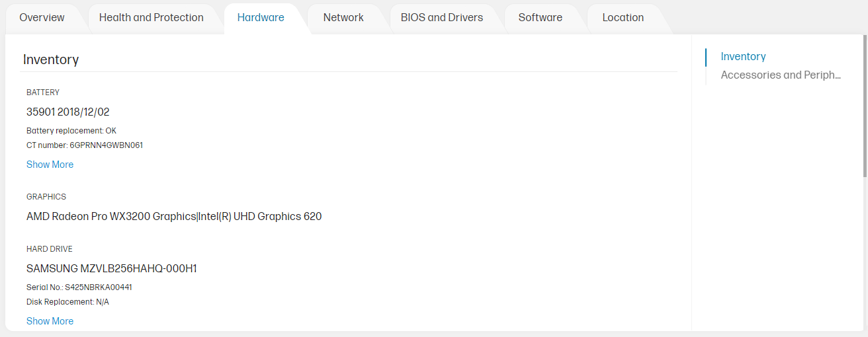
Task: Expand Show More under Hard Drive section
Action: (50, 321)
